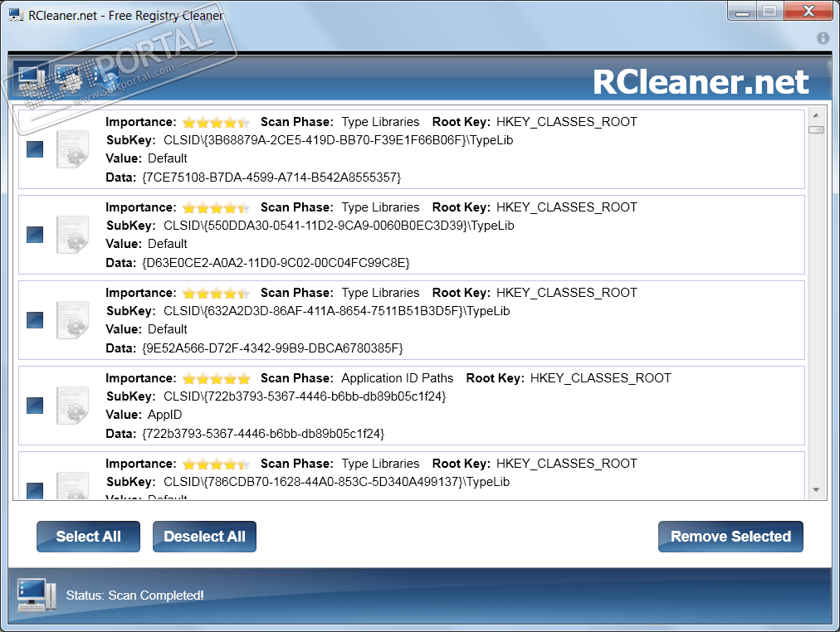Click HKEY_CLASSES_ROOT in the 550DDA30 entry
The image size is (840, 632).
click(x=567, y=207)
